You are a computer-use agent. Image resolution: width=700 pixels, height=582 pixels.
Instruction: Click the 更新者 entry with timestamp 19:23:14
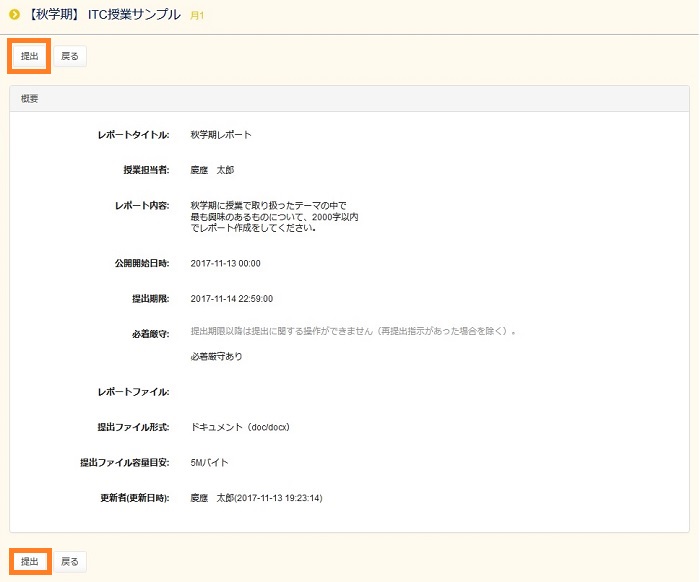click(256, 497)
